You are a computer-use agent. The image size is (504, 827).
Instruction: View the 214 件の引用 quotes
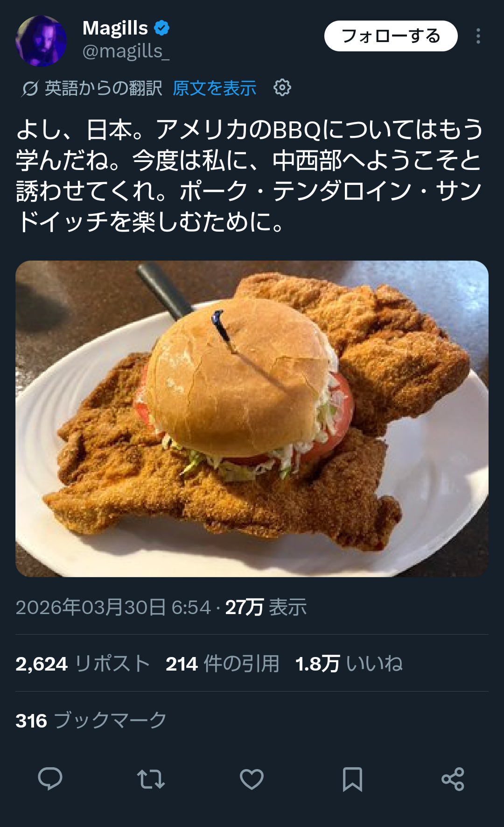222,664
